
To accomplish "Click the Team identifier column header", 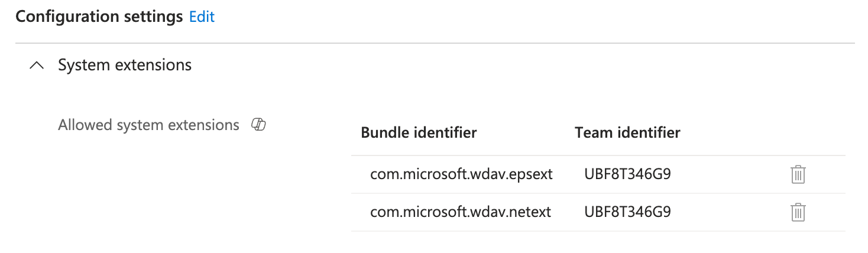I will pyautogui.click(x=627, y=132).
